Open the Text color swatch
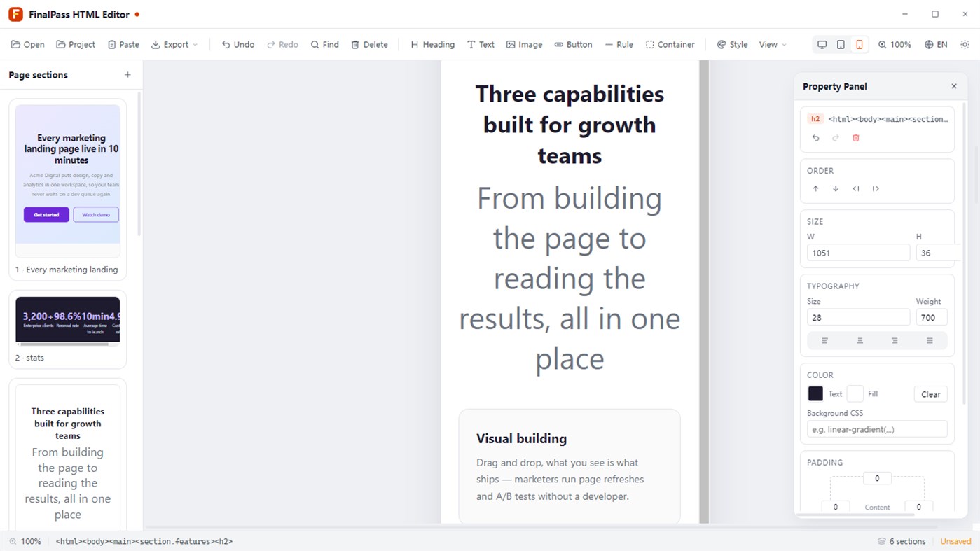The height and width of the screenshot is (551, 980). click(x=815, y=393)
